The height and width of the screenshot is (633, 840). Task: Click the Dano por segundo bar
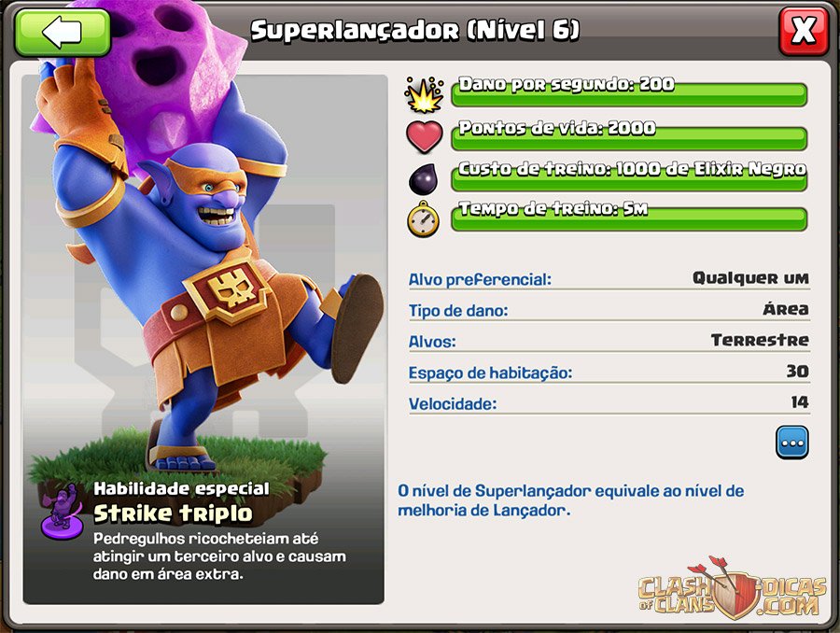[x=629, y=93]
